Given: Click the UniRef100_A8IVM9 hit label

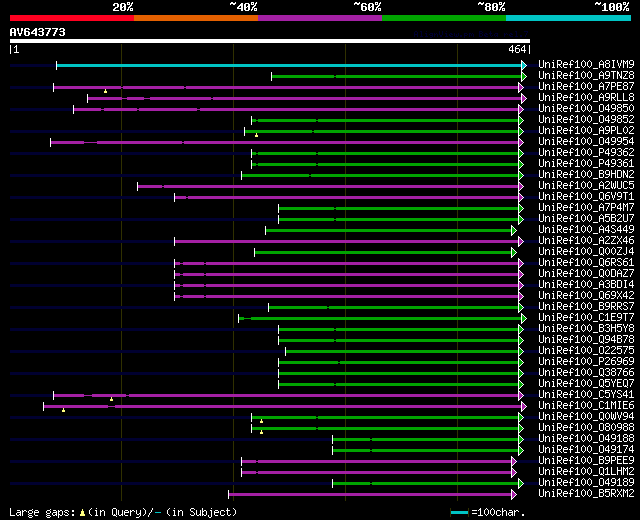Looking at the screenshot, I should [x=586, y=64].
